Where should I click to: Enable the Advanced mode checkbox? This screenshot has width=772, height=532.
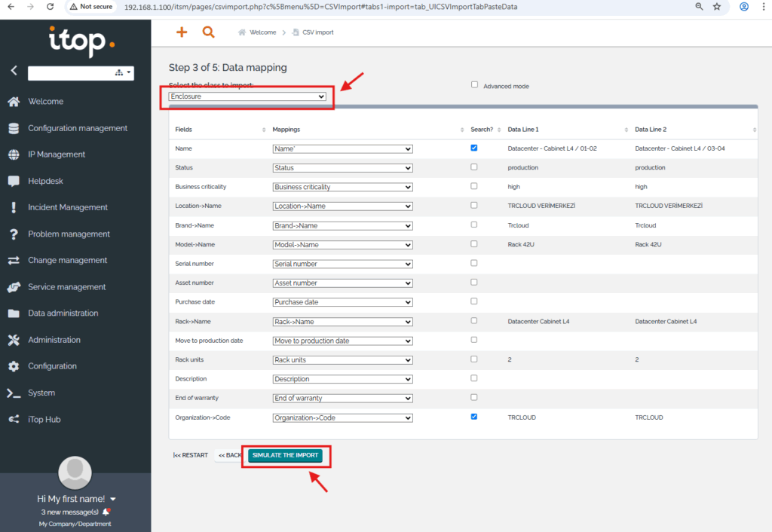(475, 85)
